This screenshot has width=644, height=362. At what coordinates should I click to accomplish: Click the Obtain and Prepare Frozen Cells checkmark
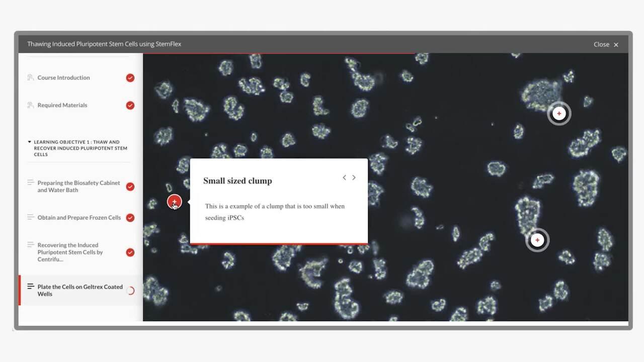tap(130, 218)
